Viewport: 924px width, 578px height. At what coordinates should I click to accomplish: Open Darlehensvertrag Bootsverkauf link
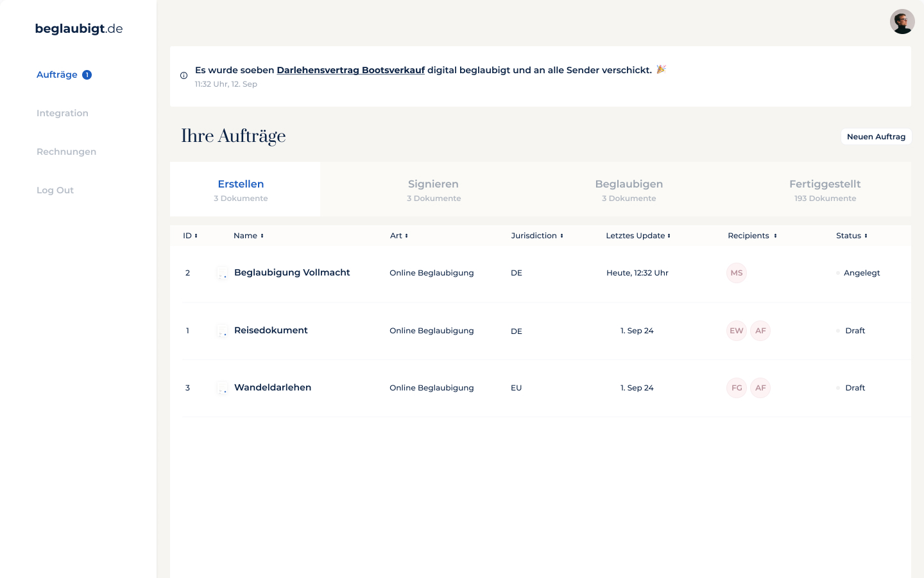coord(350,70)
